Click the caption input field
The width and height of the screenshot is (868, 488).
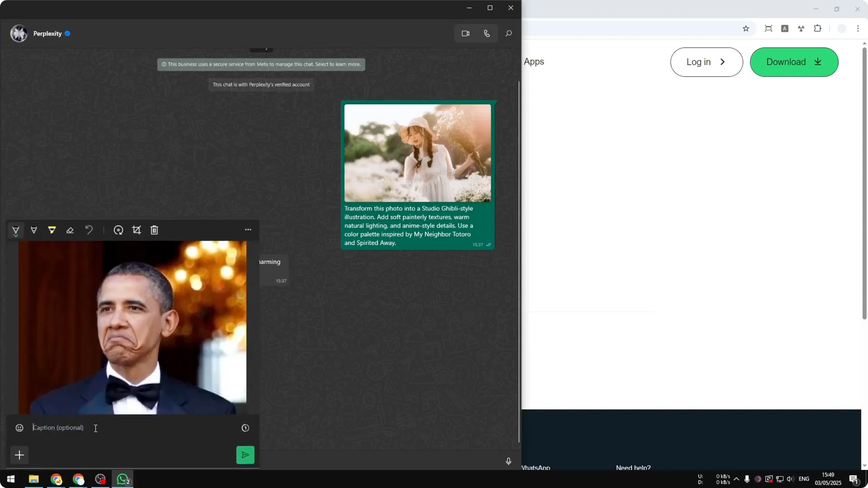click(x=68, y=428)
